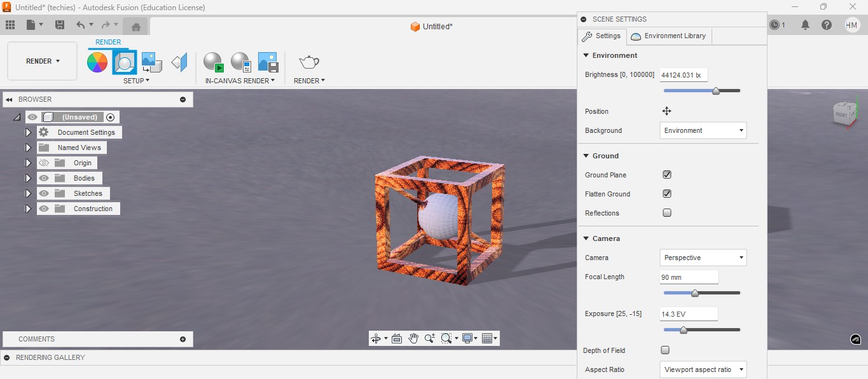Show the Origin folder via eye icon
Image resolution: width=868 pixels, height=379 pixels.
(x=44, y=163)
